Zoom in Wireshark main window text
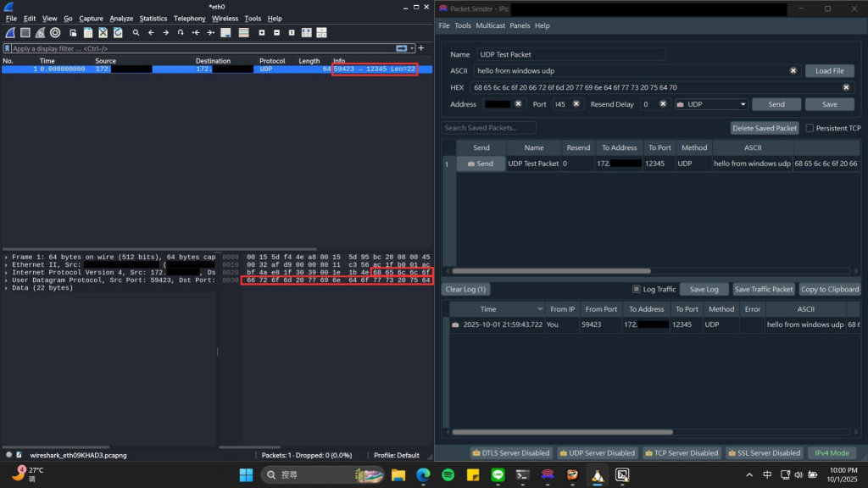The width and height of the screenshot is (868, 488). [x=262, y=33]
